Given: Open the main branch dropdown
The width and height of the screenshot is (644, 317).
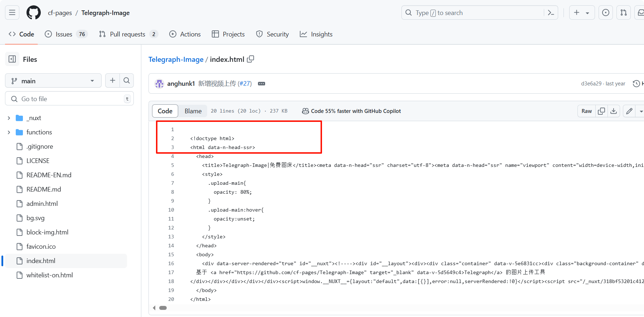Looking at the screenshot, I should [x=53, y=81].
